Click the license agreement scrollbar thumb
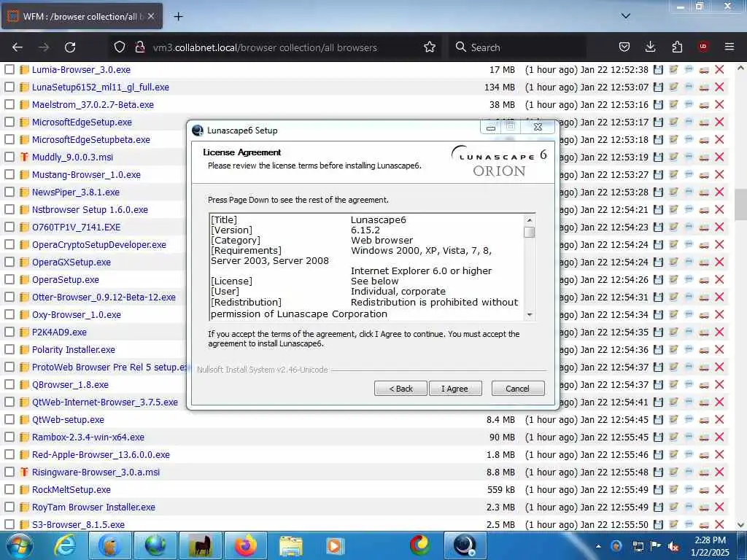The width and height of the screenshot is (747, 560). [x=530, y=233]
